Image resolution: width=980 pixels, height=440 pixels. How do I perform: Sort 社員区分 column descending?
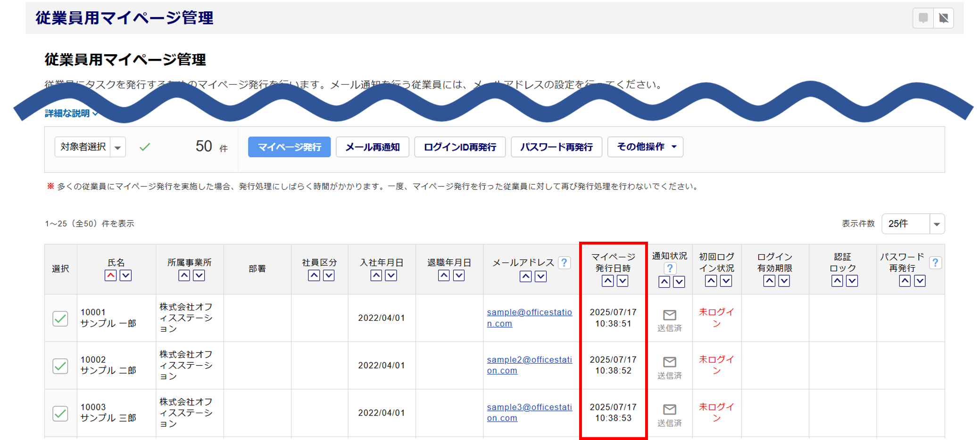[x=329, y=276]
